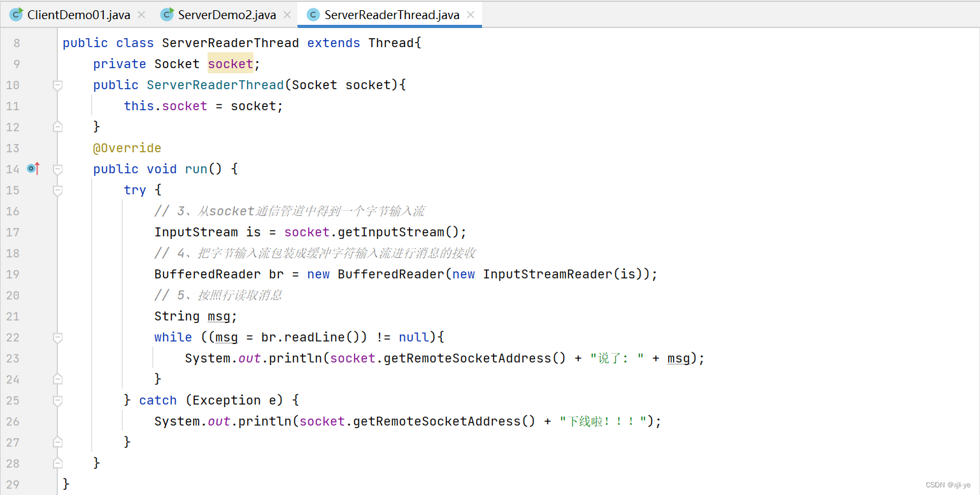
Task: Click the comment on line 18
Action: pos(315,253)
